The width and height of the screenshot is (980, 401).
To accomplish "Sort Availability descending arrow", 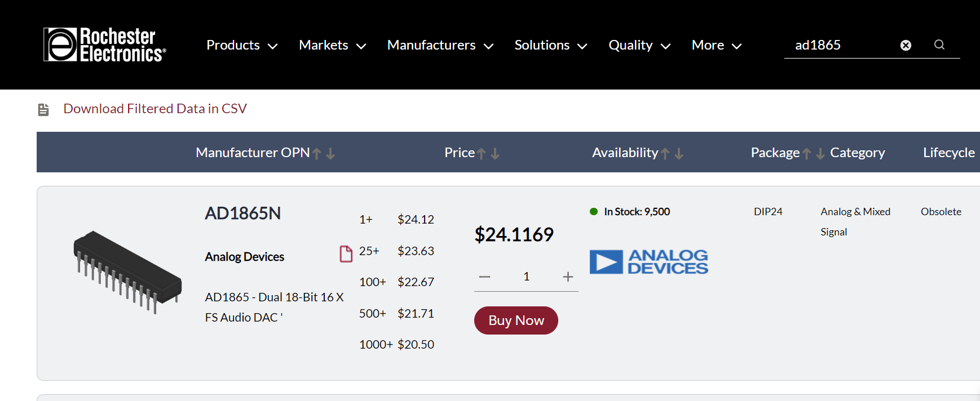I will pyautogui.click(x=679, y=153).
